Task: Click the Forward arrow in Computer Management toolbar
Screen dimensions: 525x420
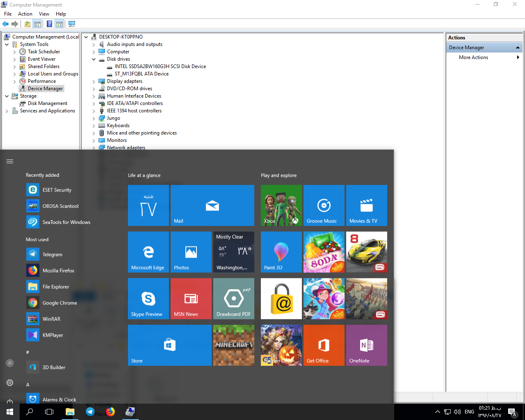Action: [x=15, y=24]
